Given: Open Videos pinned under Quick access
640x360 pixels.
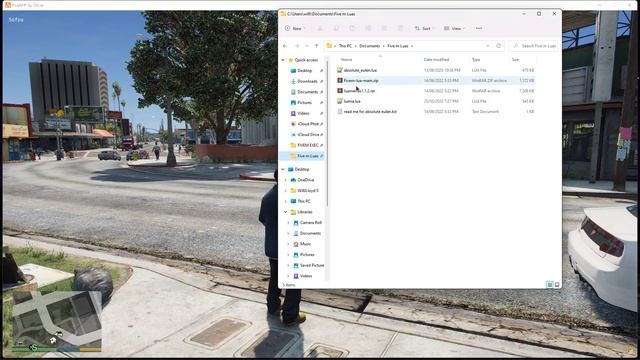Looking at the screenshot, I should point(303,113).
